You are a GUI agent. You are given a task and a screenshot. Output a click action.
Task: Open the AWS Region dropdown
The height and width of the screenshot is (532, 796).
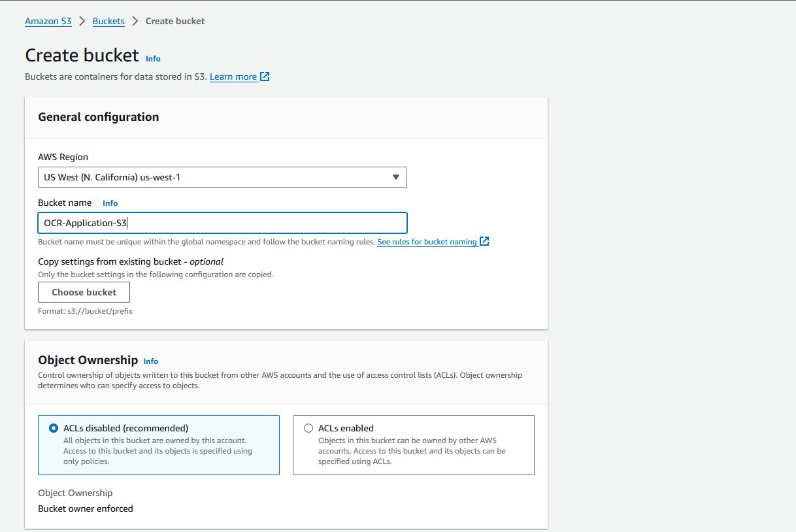(222, 177)
